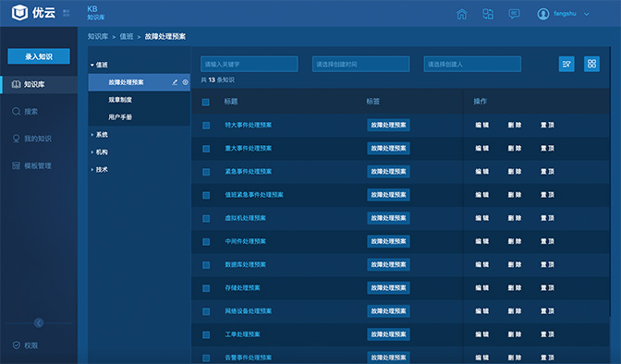This screenshot has width=621, height=364.
Task: Open 特大事件处理预案 title link
Action: click(x=249, y=125)
